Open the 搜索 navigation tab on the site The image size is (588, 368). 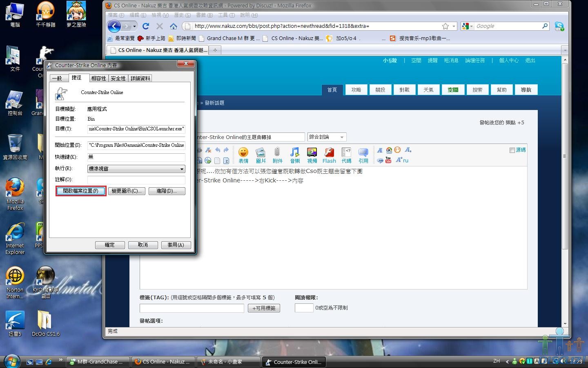(477, 90)
